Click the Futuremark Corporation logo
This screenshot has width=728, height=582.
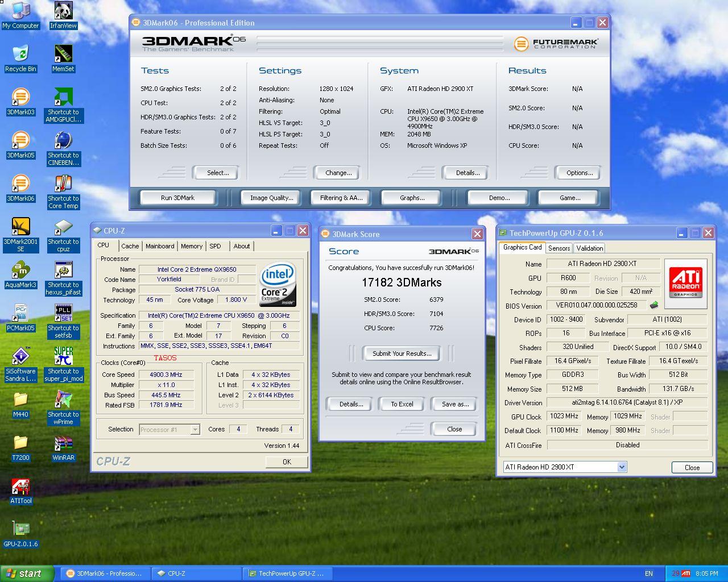pyautogui.click(x=556, y=44)
